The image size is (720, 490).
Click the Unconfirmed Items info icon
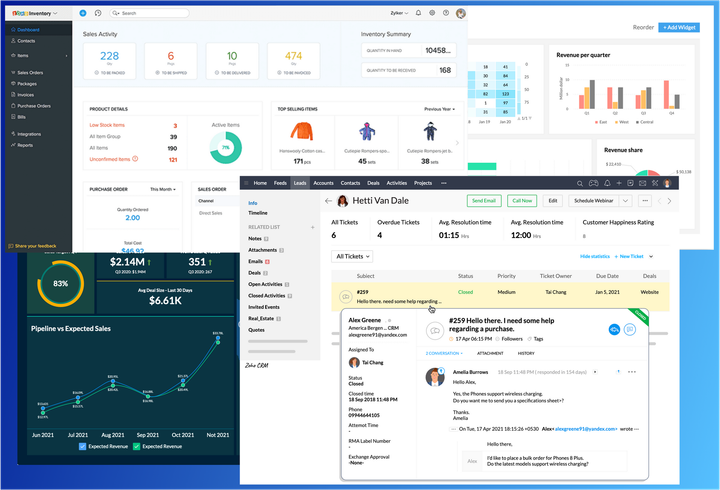[x=135, y=159]
